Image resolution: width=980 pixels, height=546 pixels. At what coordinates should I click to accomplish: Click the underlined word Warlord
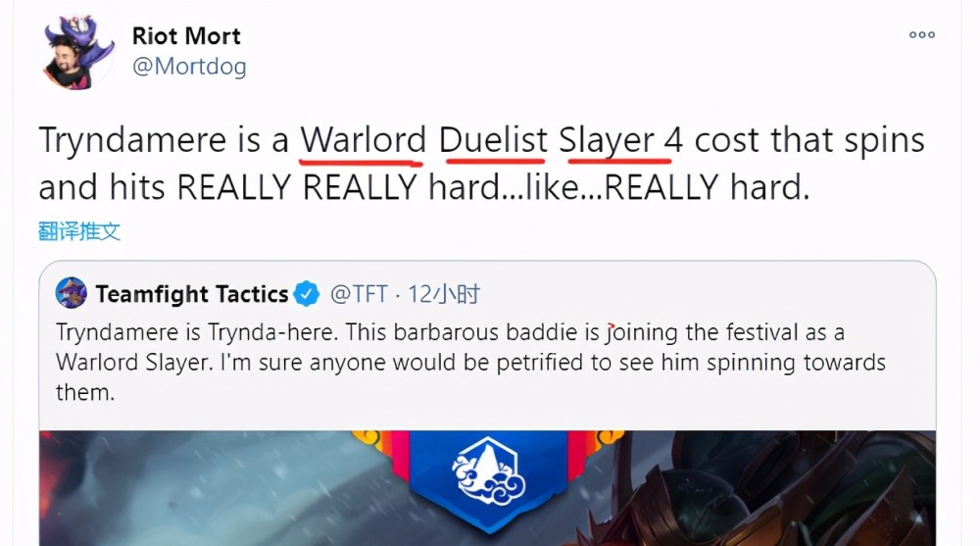[x=364, y=140]
